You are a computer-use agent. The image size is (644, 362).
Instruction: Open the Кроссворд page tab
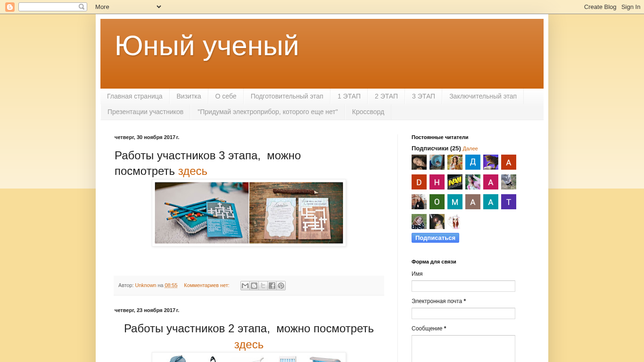point(368,112)
